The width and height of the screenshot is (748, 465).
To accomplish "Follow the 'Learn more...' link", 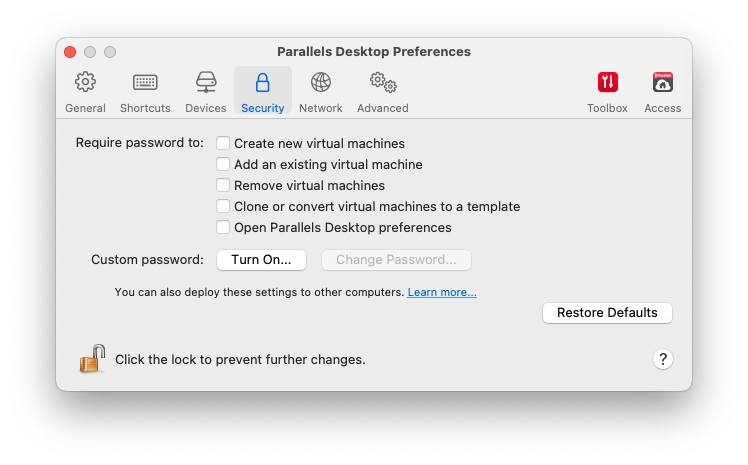I will pyautogui.click(x=442, y=292).
